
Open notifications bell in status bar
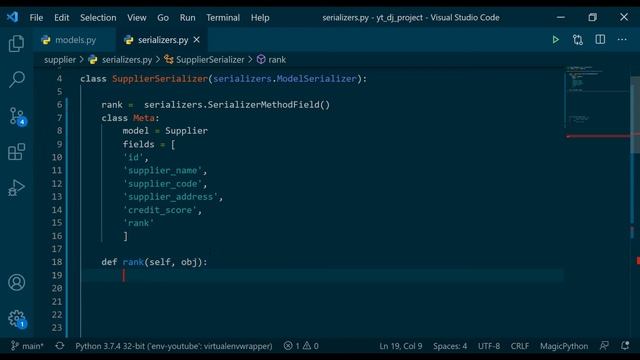(x=625, y=346)
